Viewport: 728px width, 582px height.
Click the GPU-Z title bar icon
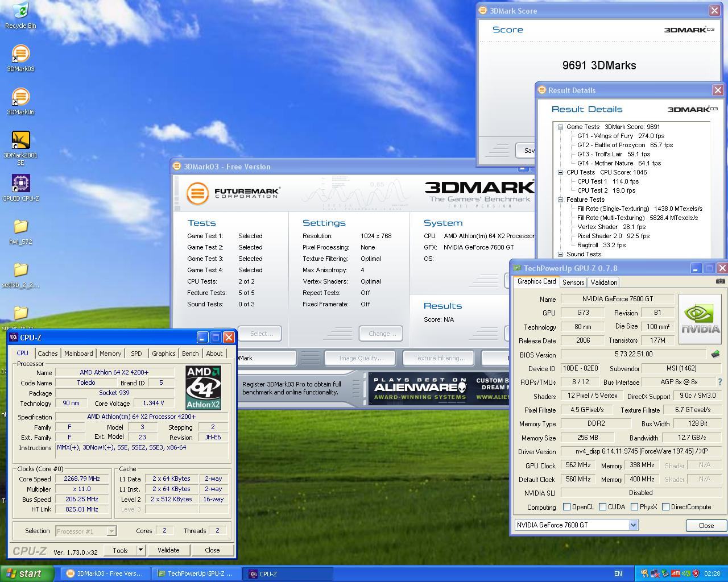[517, 268]
